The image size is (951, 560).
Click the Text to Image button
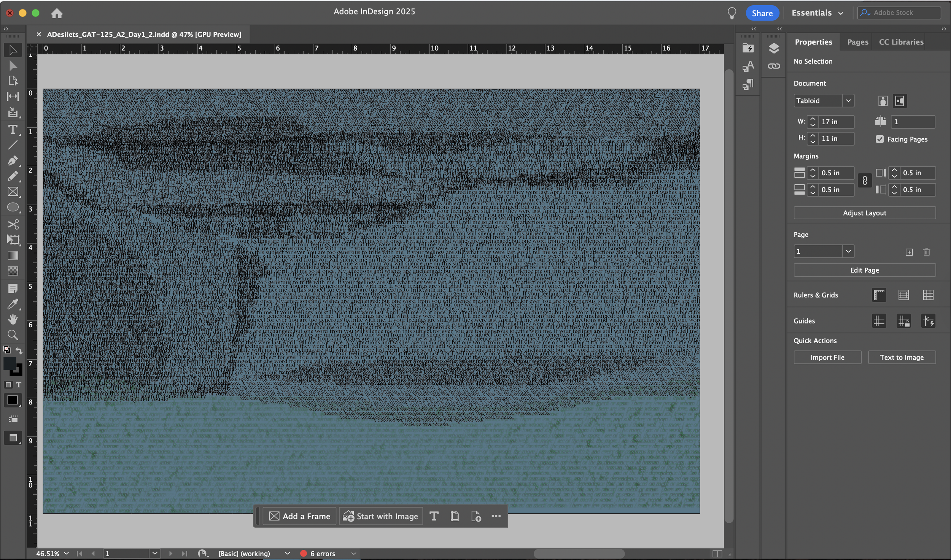pyautogui.click(x=902, y=357)
